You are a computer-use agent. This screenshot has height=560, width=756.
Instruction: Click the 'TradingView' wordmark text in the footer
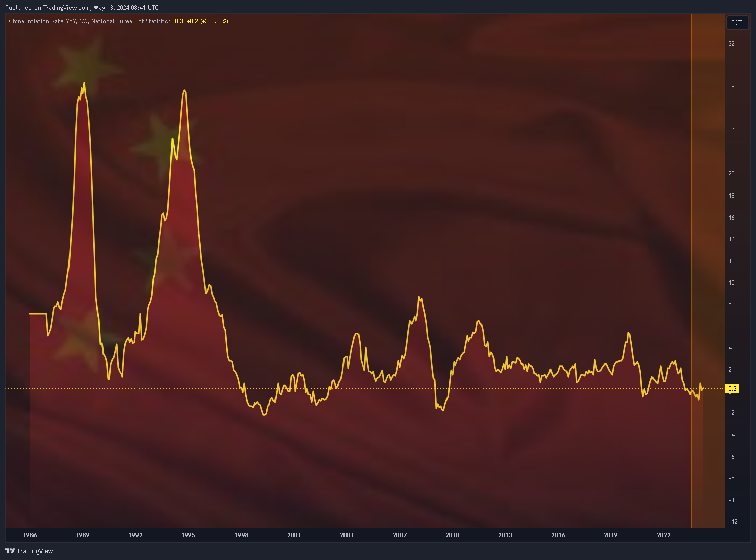35,551
